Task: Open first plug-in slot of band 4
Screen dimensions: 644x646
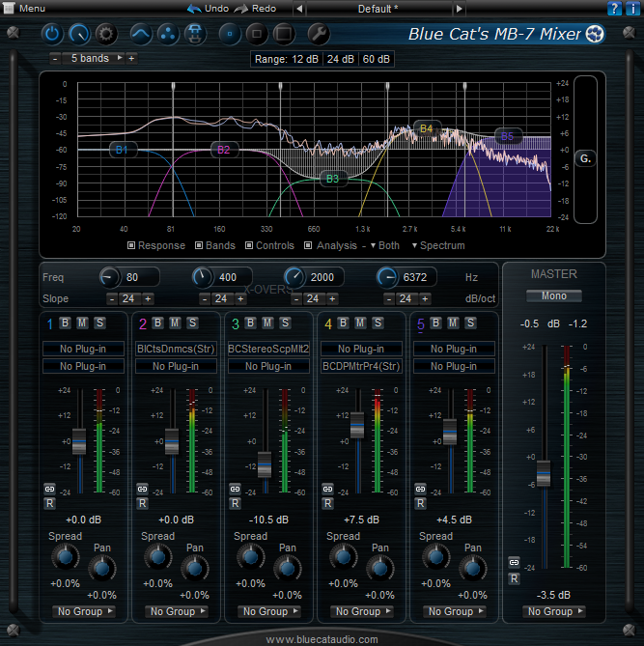Action: point(361,349)
